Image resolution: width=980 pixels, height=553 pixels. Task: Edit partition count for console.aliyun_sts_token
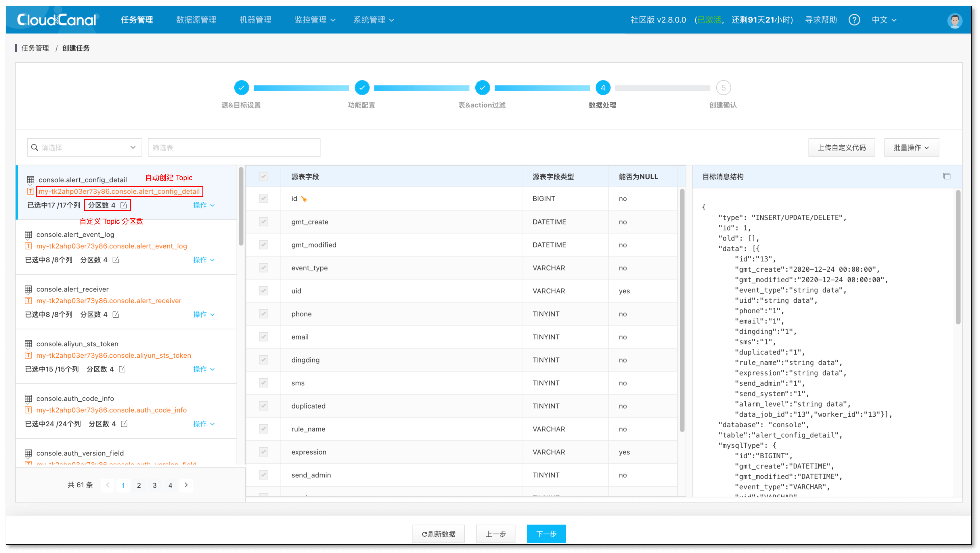tap(122, 369)
